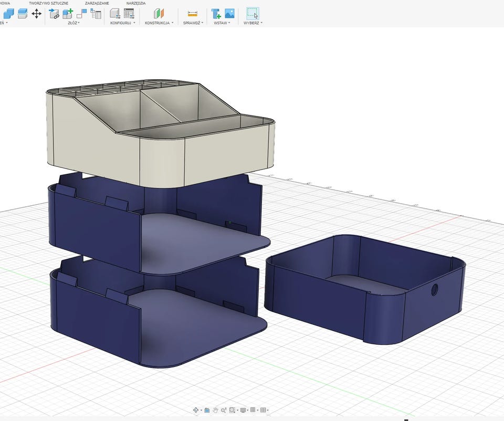The image size is (504, 421).
Task: Switch to the TWORZYWO SZTUCZNE tab
Action: [48, 3]
